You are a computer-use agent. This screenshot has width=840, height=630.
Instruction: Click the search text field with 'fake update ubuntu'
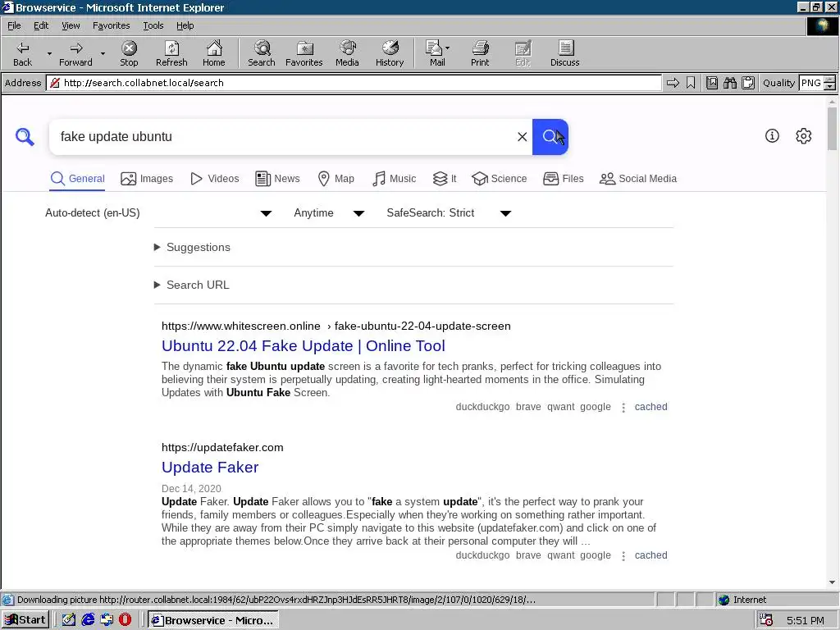[284, 137]
